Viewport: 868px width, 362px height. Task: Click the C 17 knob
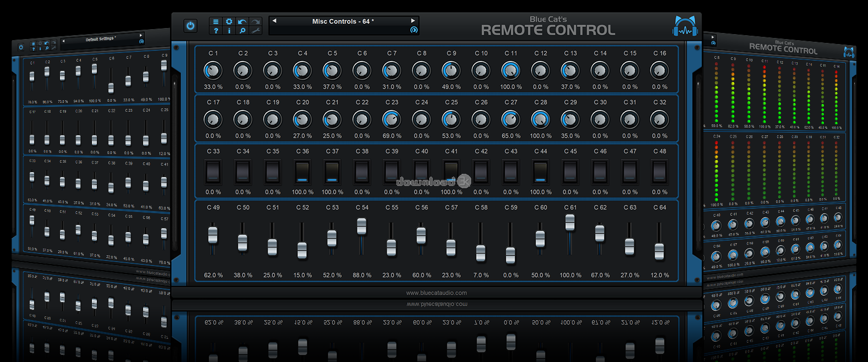coord(213,119)
